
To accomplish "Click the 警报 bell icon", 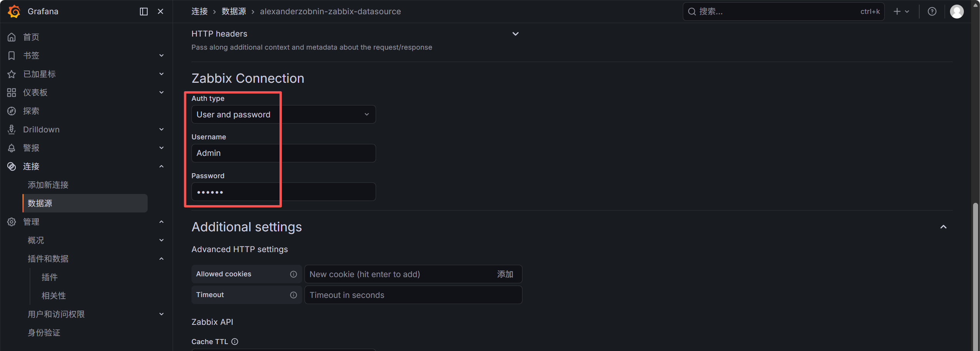I will [12, 148].
